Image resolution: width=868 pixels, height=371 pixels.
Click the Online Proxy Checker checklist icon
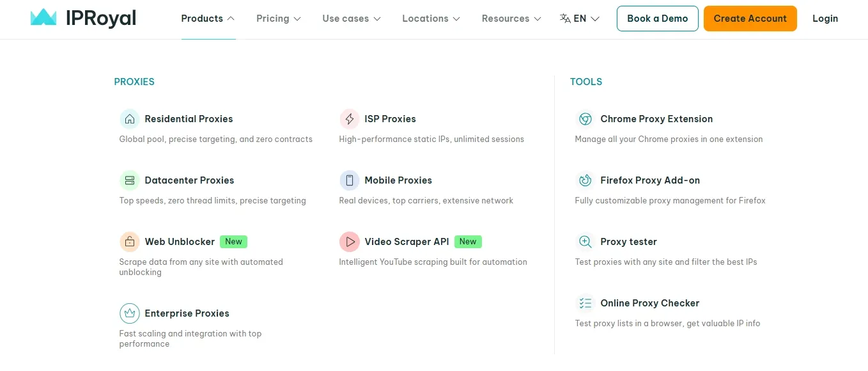(x=585, y=303)
